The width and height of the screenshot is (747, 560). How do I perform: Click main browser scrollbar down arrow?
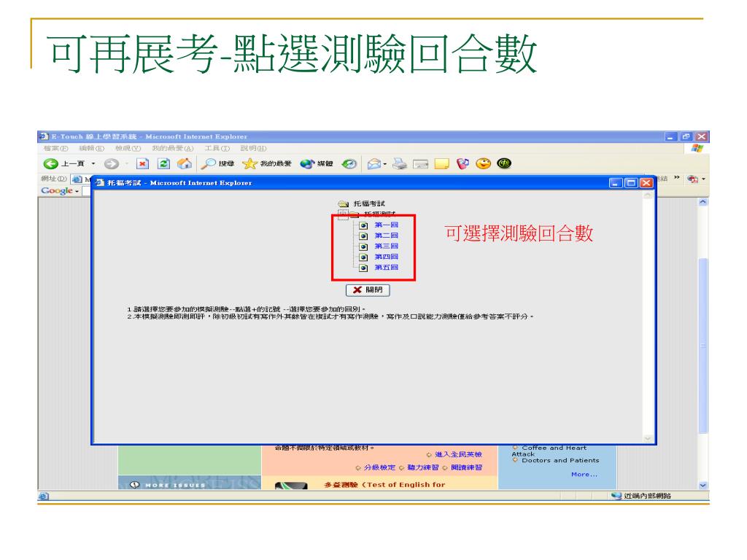pyautogui.click(x=703, y=485)
